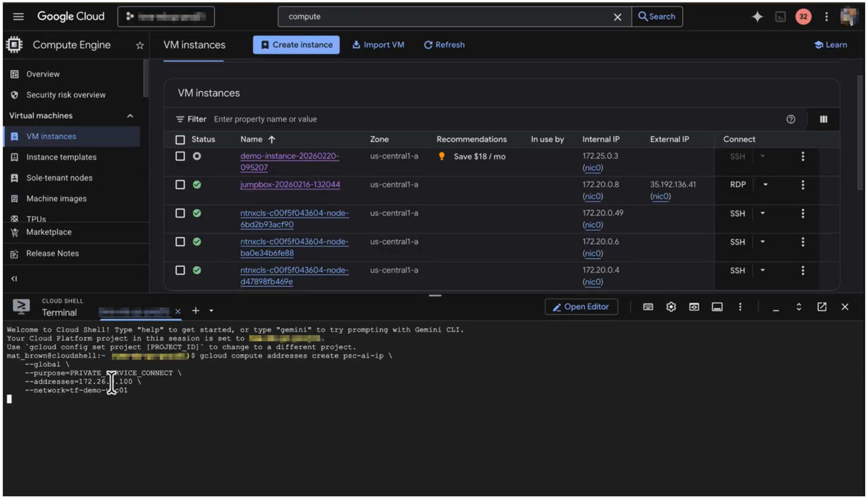Viewport: 868px width, 500px height.
Task: Open Cloud Shell in a new window
Action: tap(822, 307)
